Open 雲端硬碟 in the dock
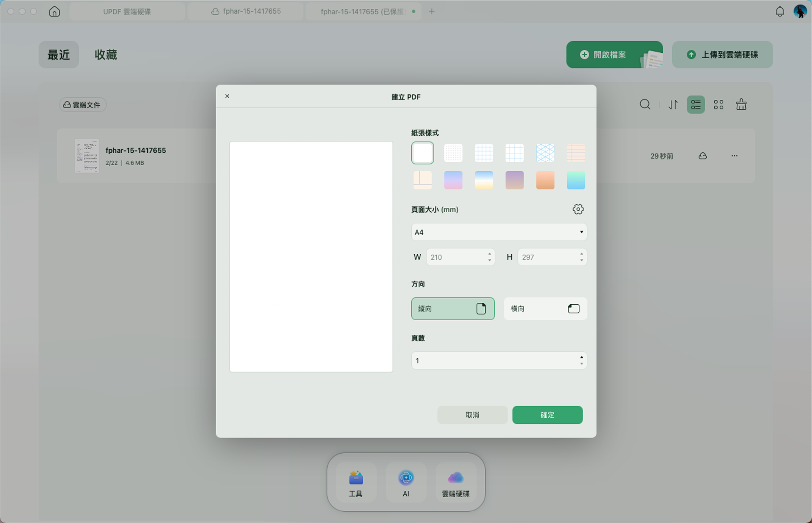 click(x=456, y=482)
